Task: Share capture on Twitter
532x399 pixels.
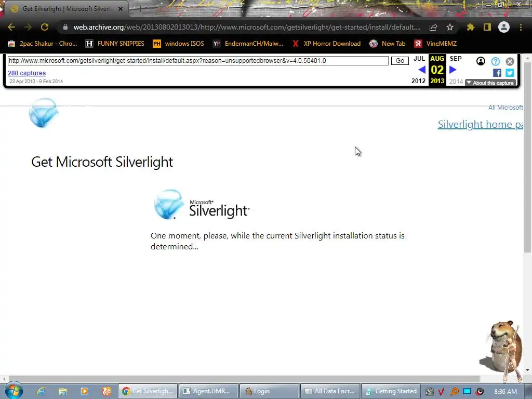Action: pos(510,73)
